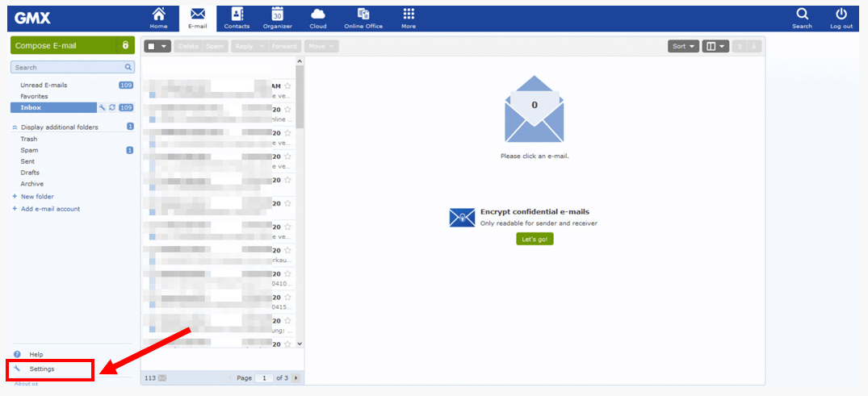The image size is (868, 396).
Task: Star the e-mail with snippet "0410..."
Action: 287,273
